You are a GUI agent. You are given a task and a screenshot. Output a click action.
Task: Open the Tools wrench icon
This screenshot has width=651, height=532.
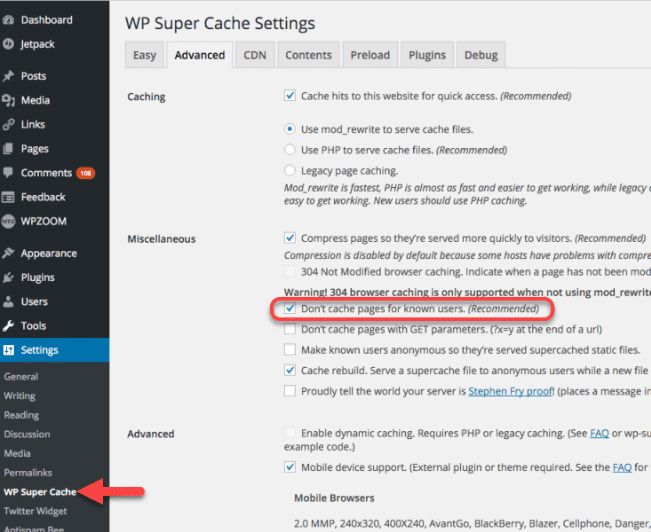[9, 326]
